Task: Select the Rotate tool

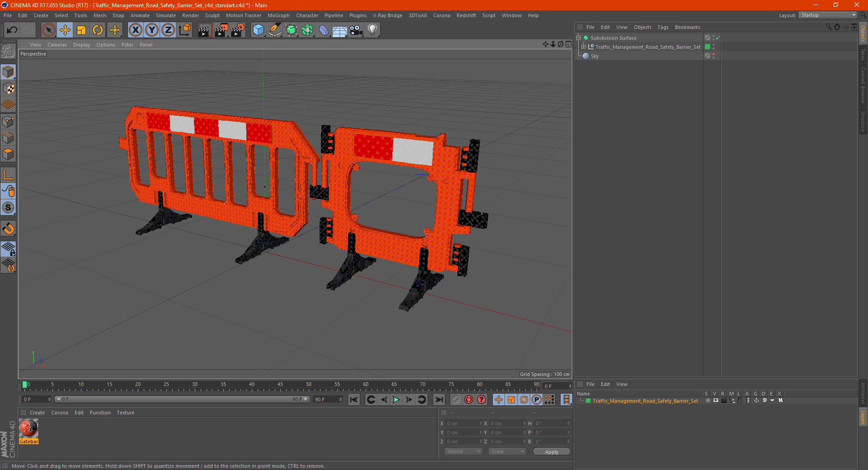Action: (98, 30)
